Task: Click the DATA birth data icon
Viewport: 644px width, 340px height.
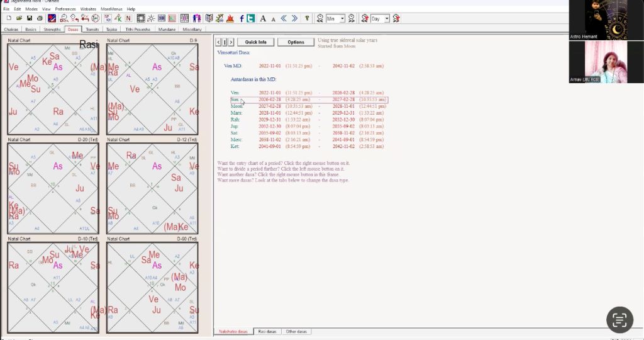Action: pos(64,18)
